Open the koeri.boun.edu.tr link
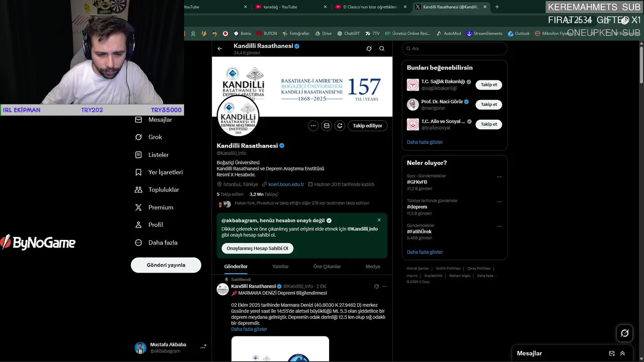This screenshot has width=644, height=362. point(286,185)
